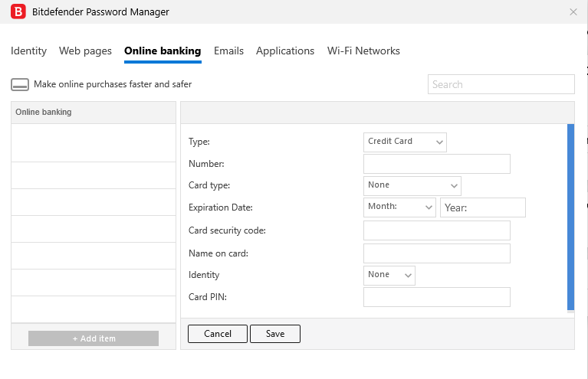Image resolution: width=588 pixels, height=379 pixels.
Task: Click the credit card icon
Action: (x=20, y=85)
